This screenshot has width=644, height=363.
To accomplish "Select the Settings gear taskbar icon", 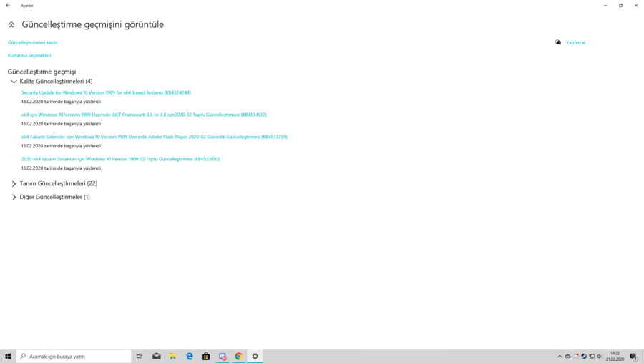I will point(255,357).
